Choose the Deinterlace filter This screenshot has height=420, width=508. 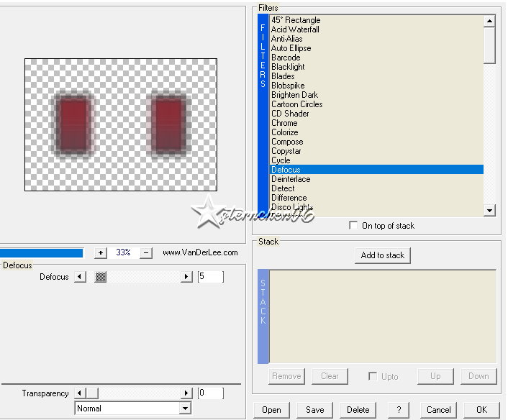(x=291, y=179)
